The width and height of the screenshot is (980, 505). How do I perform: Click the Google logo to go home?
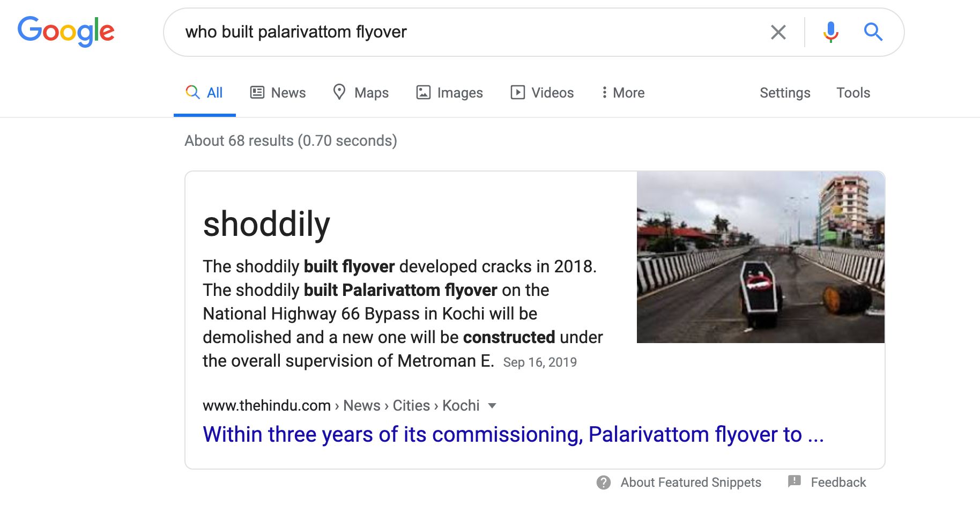(66, 31)
